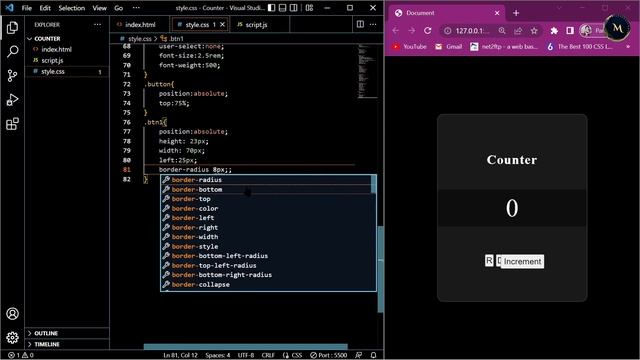Click the CRLF end of line setting
640x360 pixels.
pos(268,355)
